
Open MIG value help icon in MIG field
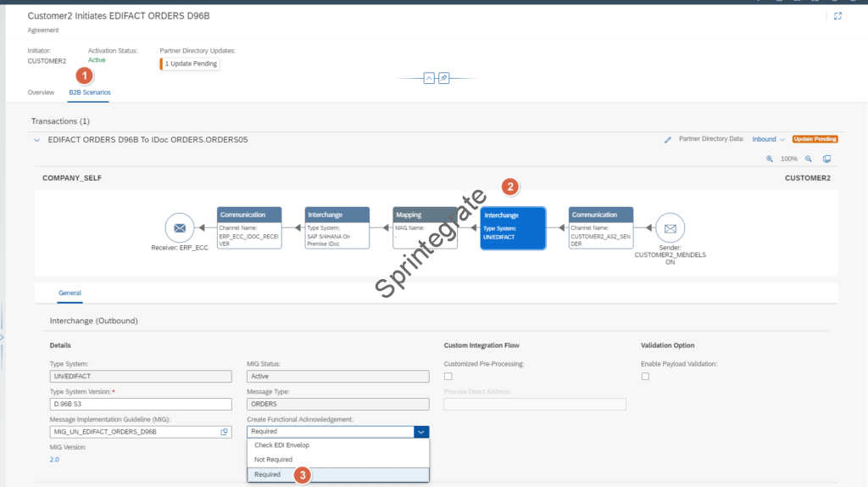coord(225,432)
